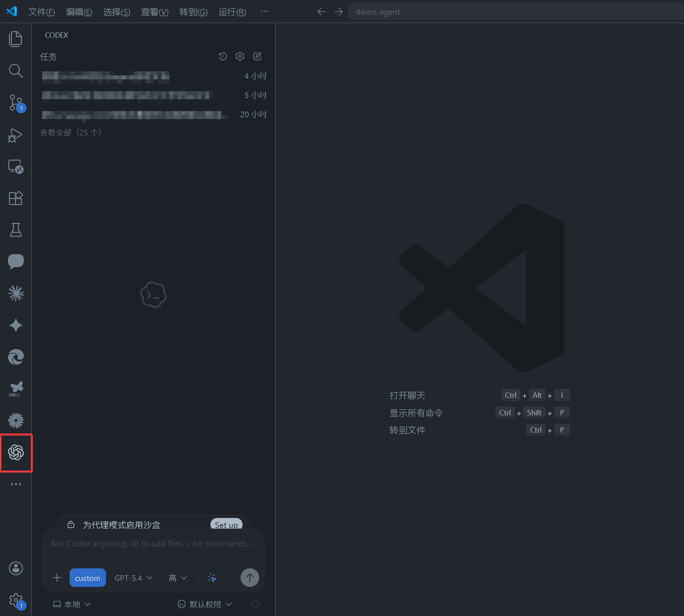Image resolution: width=684 pixels, height=616 pixels.
Task: Expand the 默认权限 permissions dropdown
Action: tap(205, 604)
